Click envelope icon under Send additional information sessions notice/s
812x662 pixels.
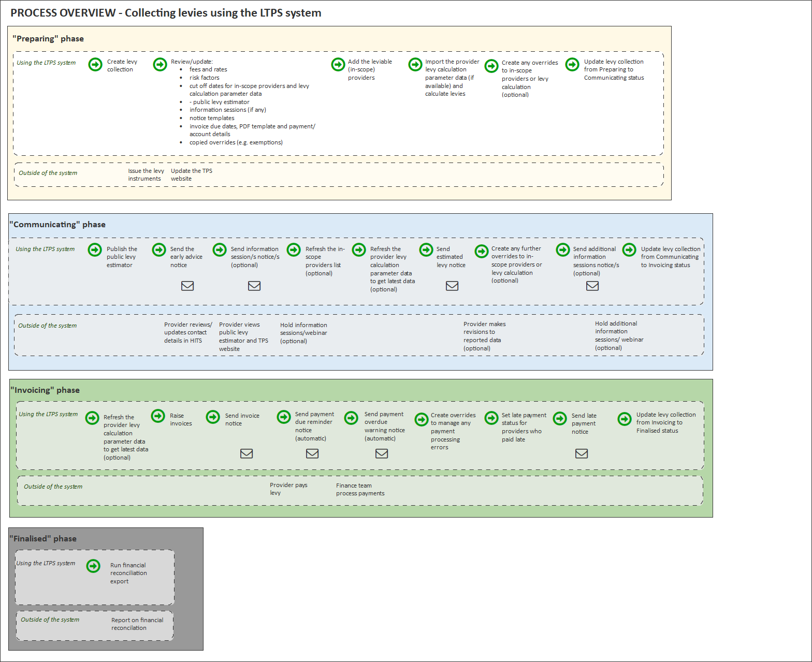click(592, 286)
